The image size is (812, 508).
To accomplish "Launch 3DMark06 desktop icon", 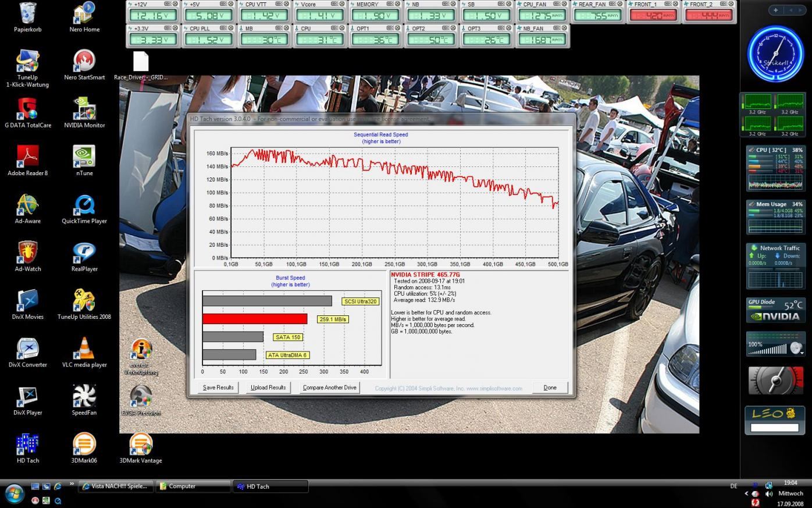I will pos(84,448).
